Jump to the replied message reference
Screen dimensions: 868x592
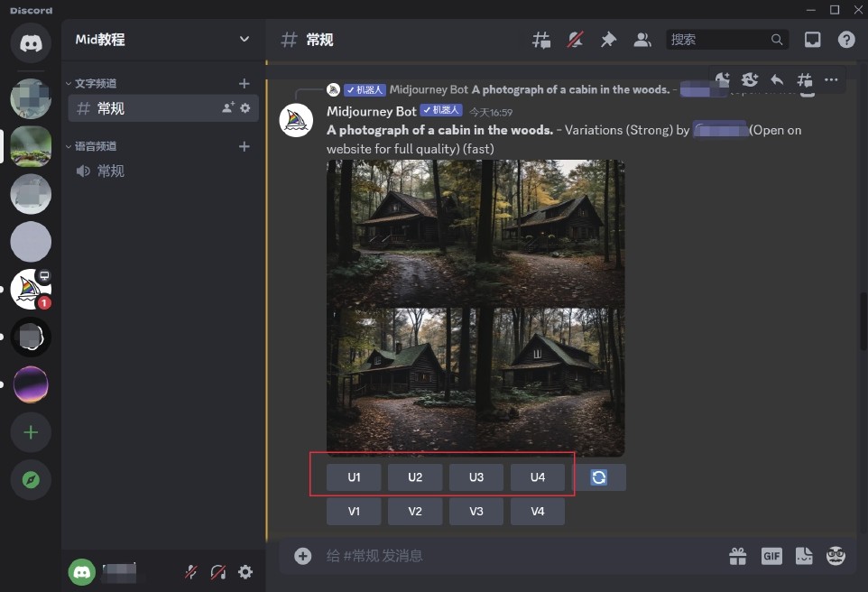529,89
